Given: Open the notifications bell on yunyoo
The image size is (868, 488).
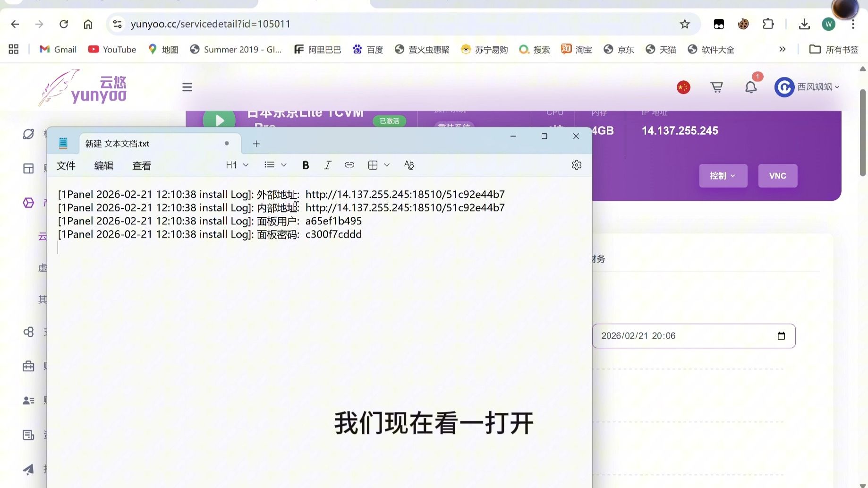Looking at the screenshot, I should 751,87.
